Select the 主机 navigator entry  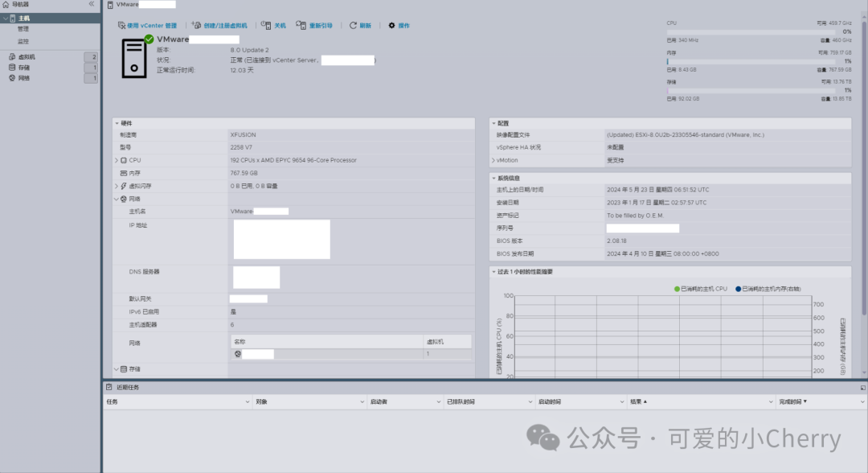click(x=50, y=19)
